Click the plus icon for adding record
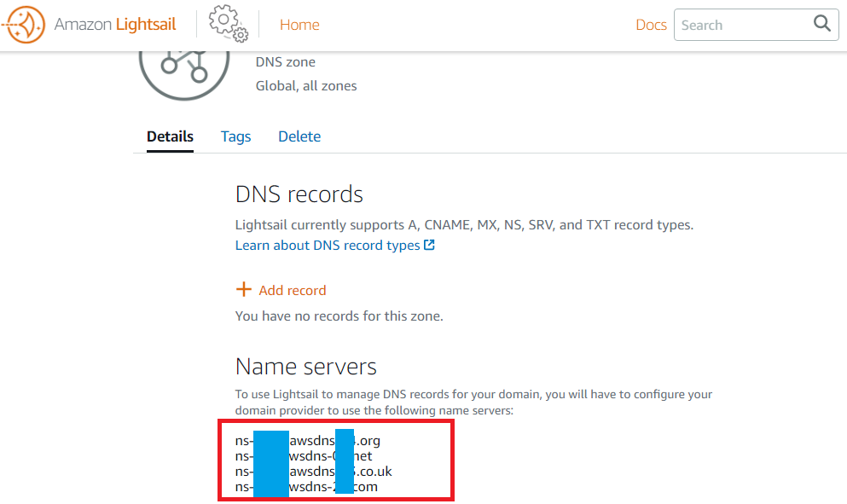The image size is (847, 504). click(244, 290)
